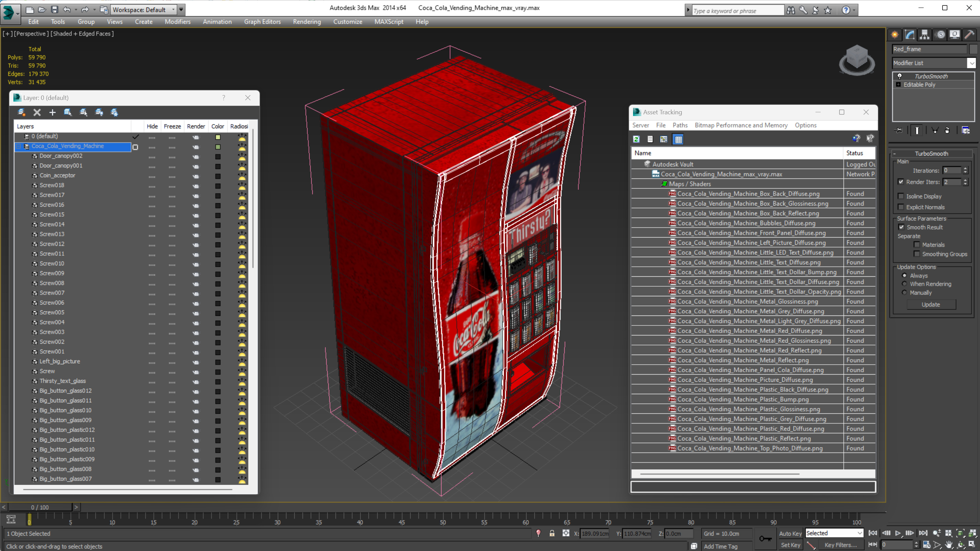Increase Iterations spinner up arrow
Viewport: 980px width, 551px height.
coord(965,169)
